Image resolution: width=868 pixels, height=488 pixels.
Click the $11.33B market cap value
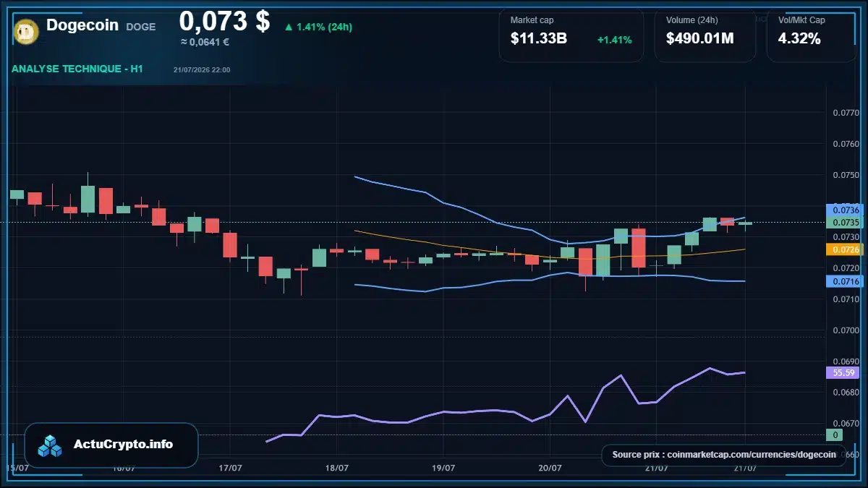539,39
